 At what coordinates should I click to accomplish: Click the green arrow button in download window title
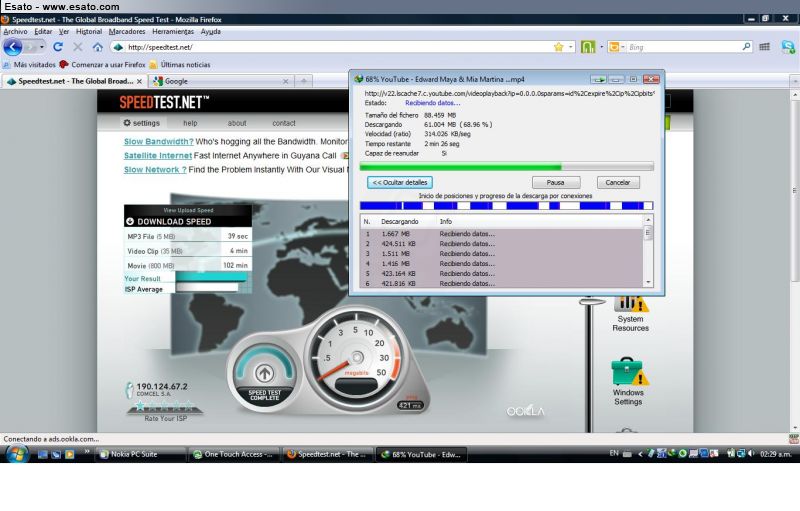pyautogui.click(x=599, y=80)
